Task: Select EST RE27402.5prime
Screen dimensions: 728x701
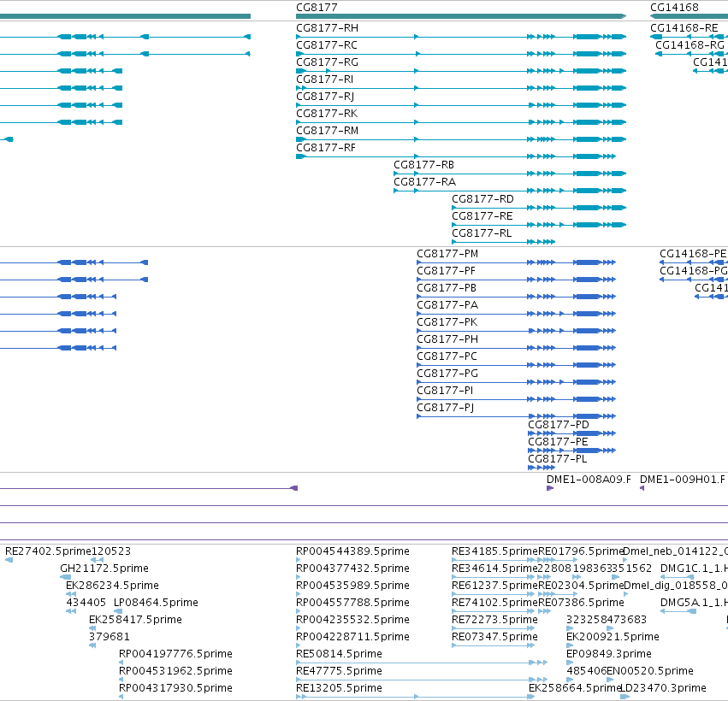Action: (48, 551)
